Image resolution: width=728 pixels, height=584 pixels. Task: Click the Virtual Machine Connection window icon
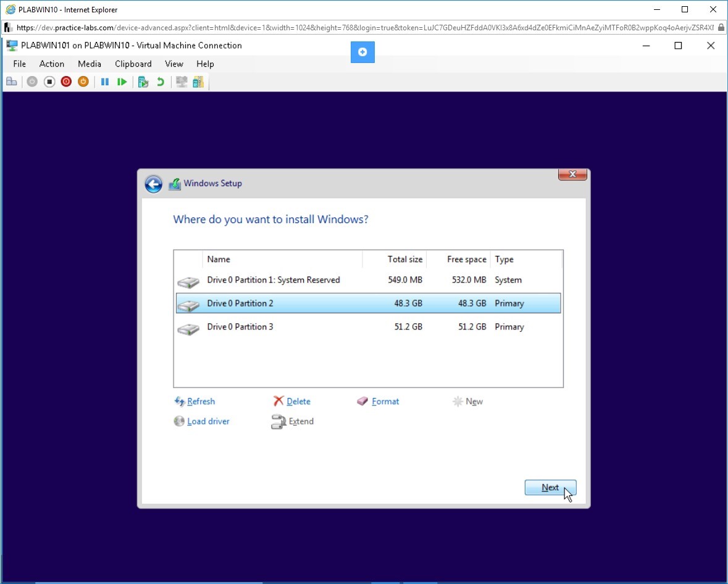pos(12,46)
